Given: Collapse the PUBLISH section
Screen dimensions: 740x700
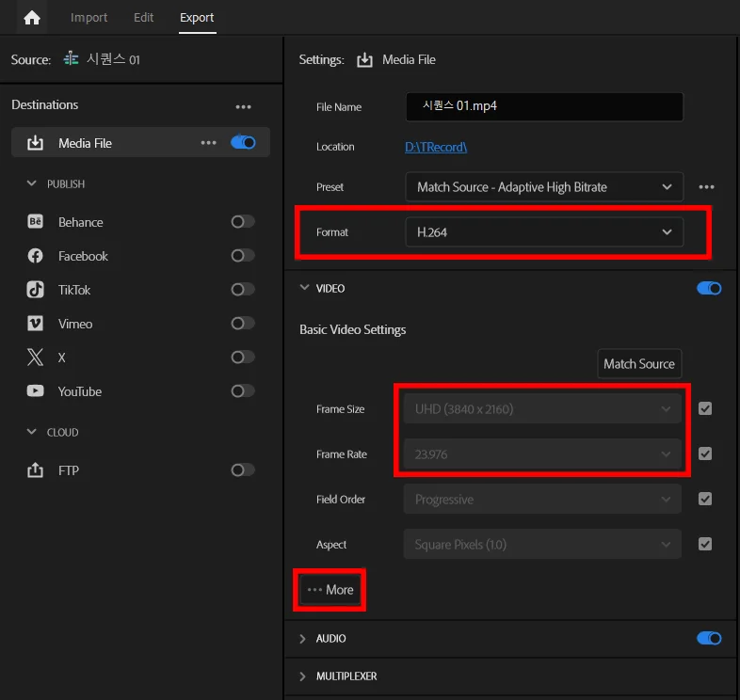Looking at the screenshot, I should pyautogui.click(x=32, y=183).
